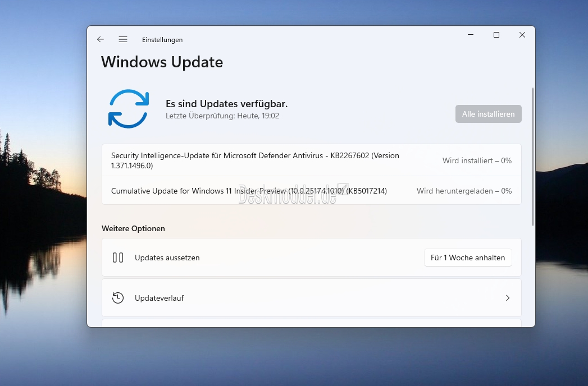The height and width of the screenshot is (386, 588).
Task: Click the Security Intelligence-Update KB2267602 entry
Action: (x=311, y=160)
